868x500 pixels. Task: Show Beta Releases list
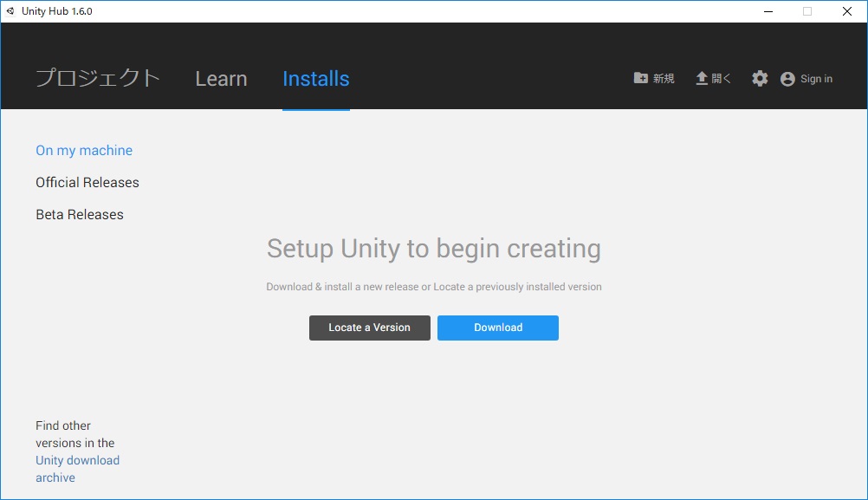pyautogui.click(x=80, y=215)
